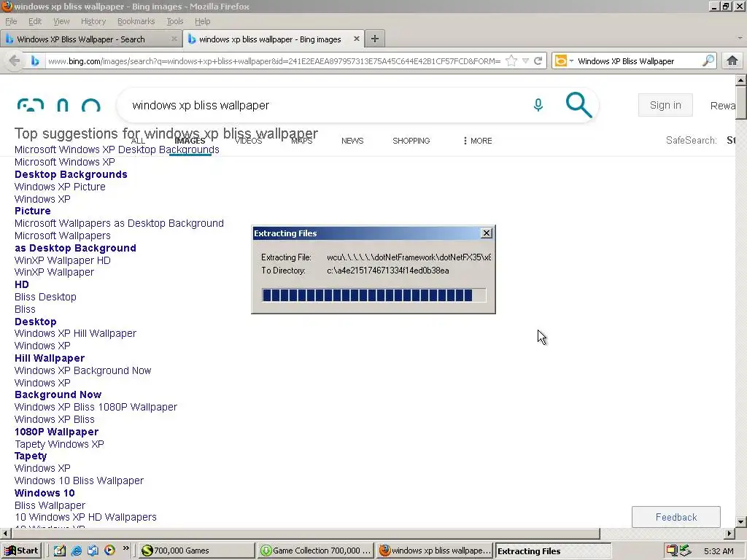Click the safely remove hardware tray icon
The height and width of the screenshot is (560, 747).
pos(685,551)
